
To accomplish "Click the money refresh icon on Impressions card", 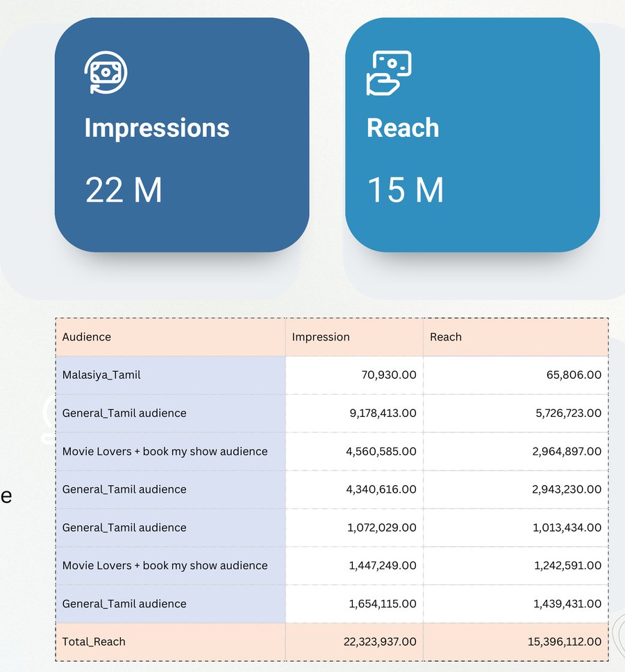I will (x=106, y=72).
